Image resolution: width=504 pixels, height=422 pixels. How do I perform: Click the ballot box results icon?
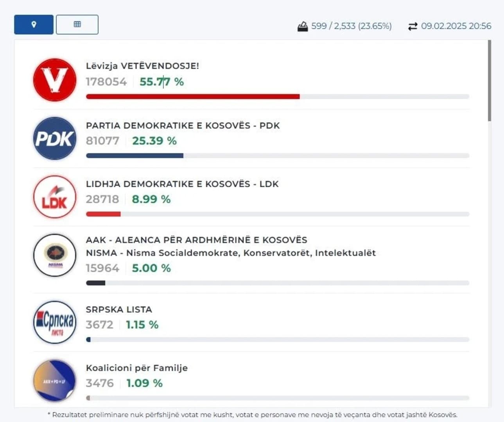click(x=303, y=26)
